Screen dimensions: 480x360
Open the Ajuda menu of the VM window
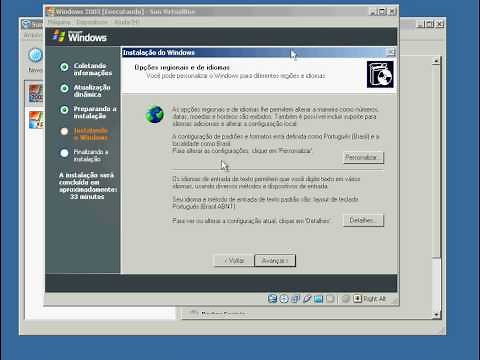click(126, 22)
